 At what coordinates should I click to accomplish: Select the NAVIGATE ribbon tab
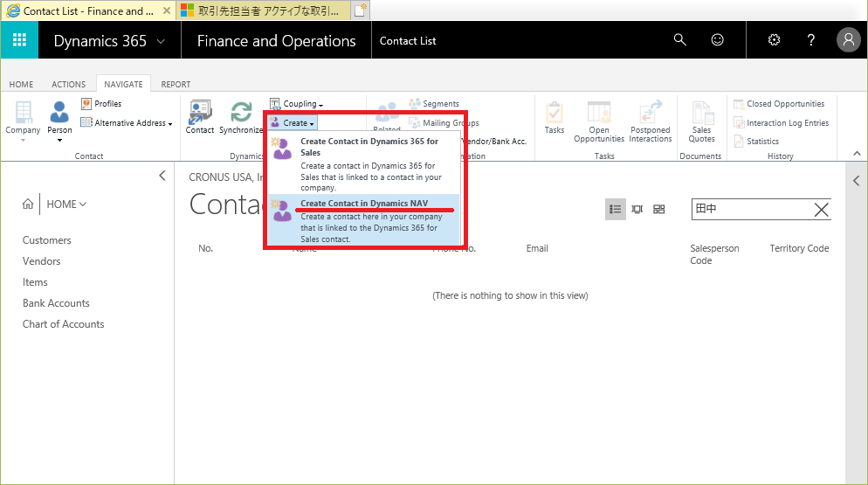point(123,84)
